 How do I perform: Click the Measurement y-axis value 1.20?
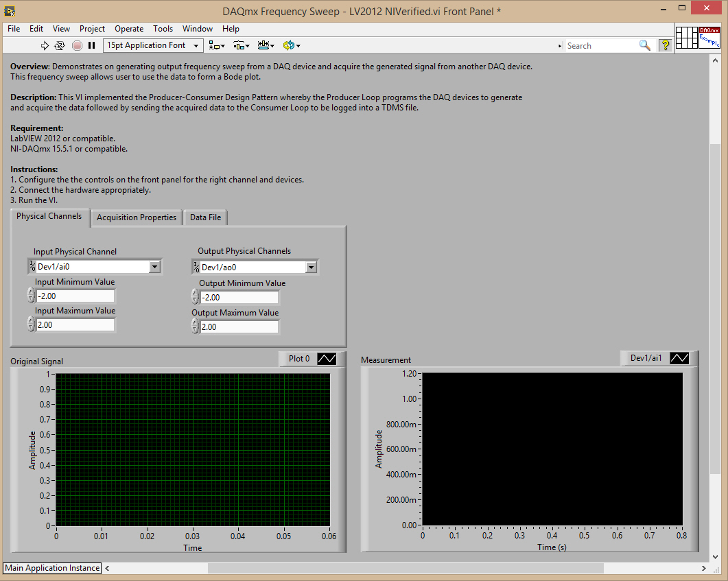pyautogui.click(x=409, y=374)
